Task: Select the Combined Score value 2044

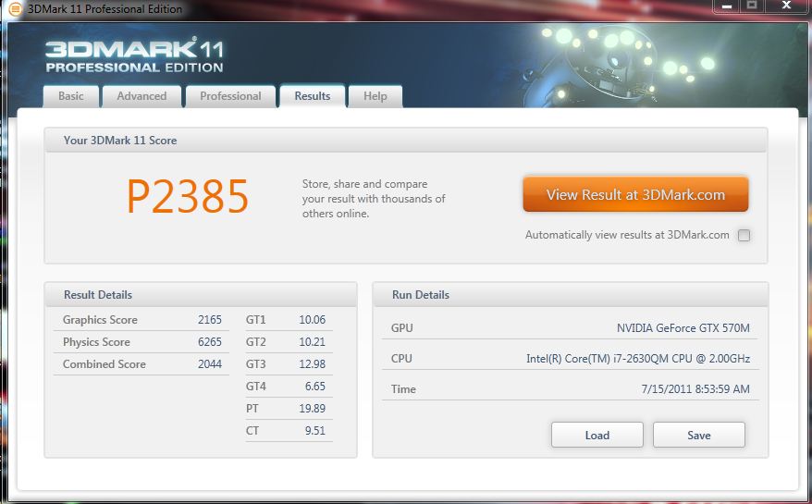Action: coord(210,364)
